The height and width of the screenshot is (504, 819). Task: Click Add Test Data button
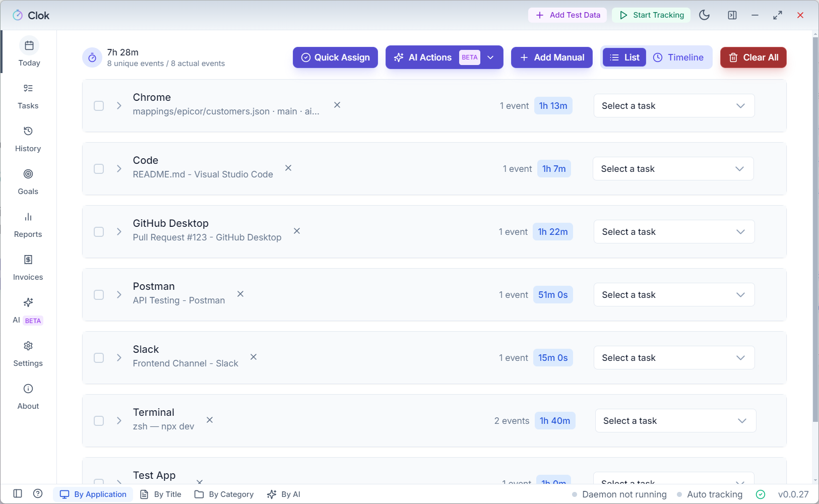pyautogui.click(x=568, y=15)
